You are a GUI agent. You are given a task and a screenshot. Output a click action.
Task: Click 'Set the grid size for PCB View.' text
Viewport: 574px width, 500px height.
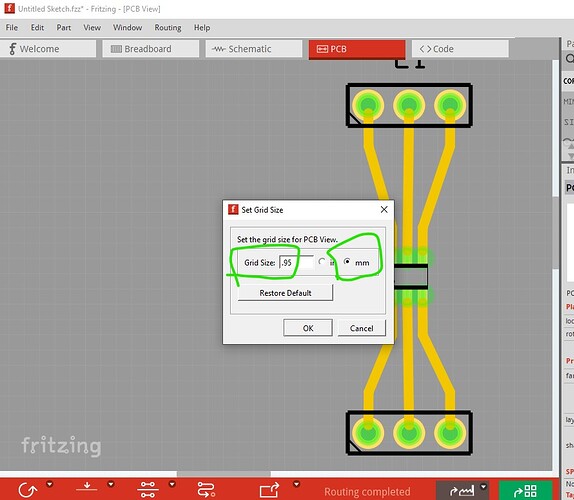click(x=287, y=239)
